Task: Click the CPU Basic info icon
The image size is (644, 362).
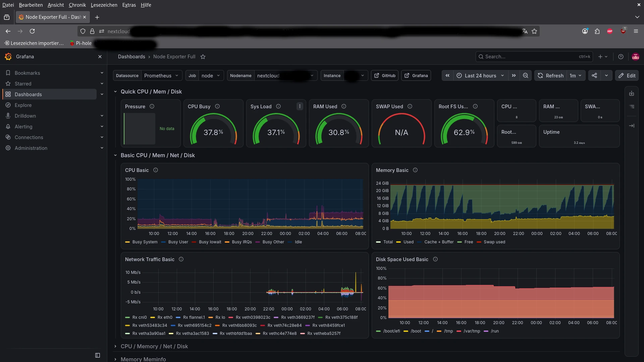Action: [x=156, y=170]
